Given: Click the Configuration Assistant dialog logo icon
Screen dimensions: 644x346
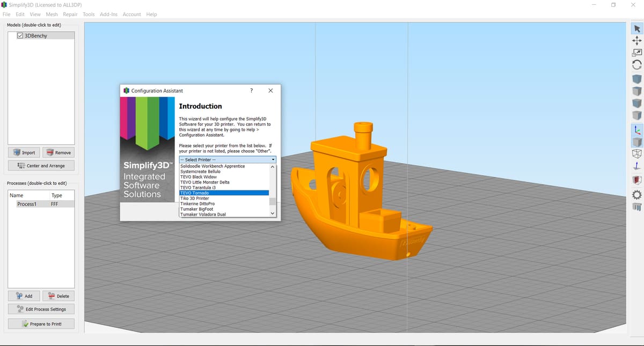Looking at the screenshot, I should click(x=127, y=91).
